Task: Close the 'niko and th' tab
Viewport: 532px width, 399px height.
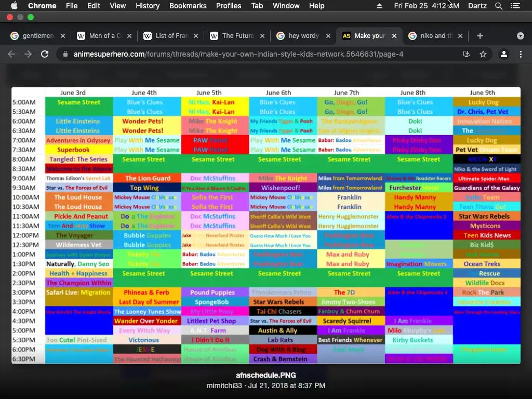Action: [x=460, y=36]
